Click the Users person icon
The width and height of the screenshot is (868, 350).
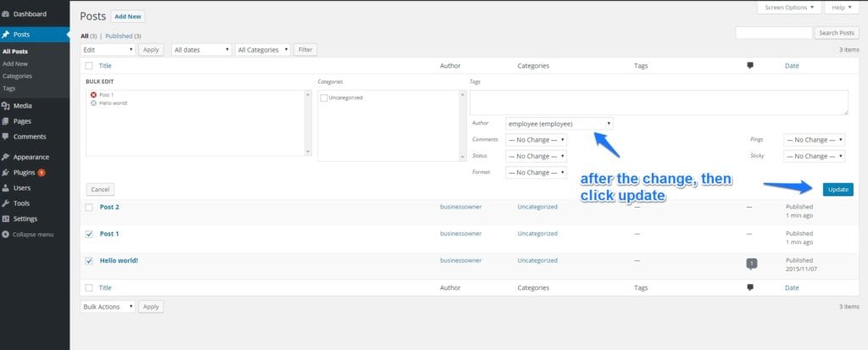tap(6, 188)
